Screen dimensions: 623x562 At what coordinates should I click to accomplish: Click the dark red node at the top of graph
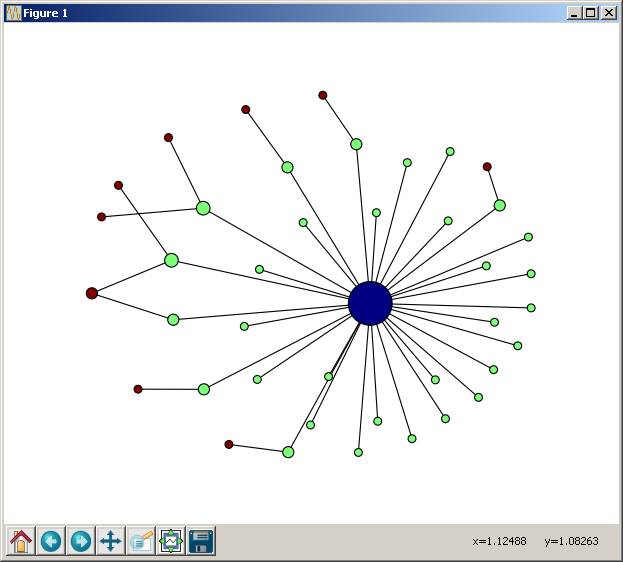click(x=323, y=95)
